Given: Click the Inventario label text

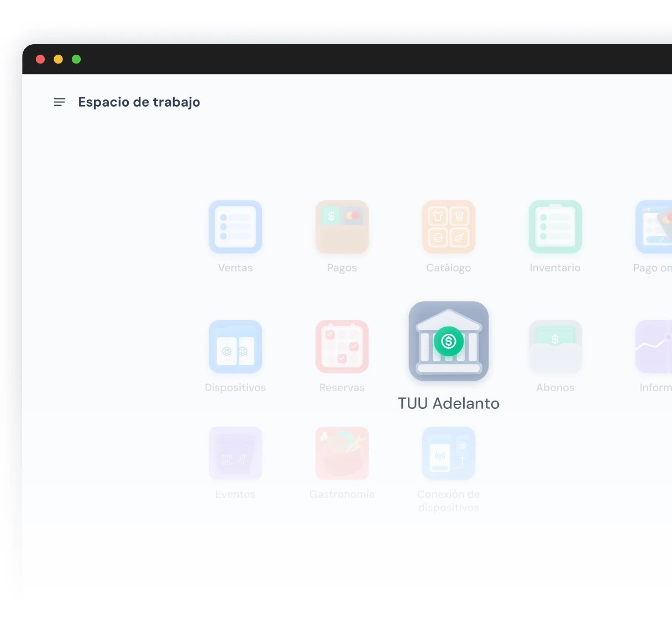Looking at the screenshot, I should (555, 268).
